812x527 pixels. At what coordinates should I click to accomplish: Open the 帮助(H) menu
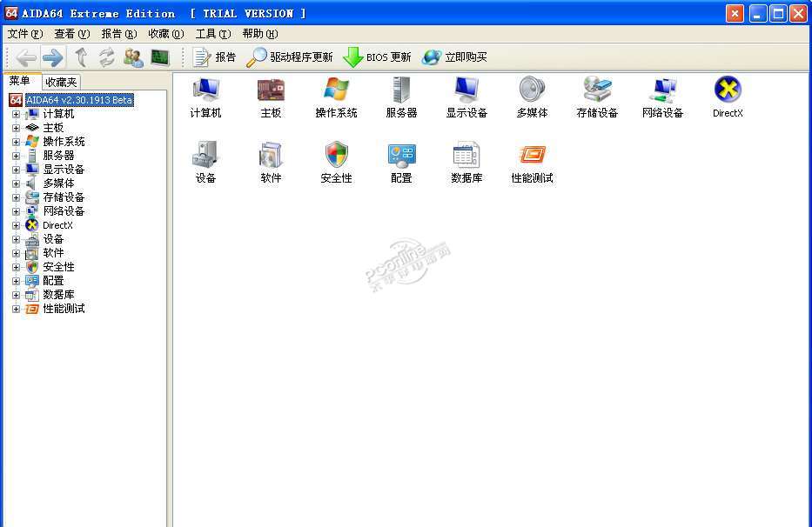(260, 34)
